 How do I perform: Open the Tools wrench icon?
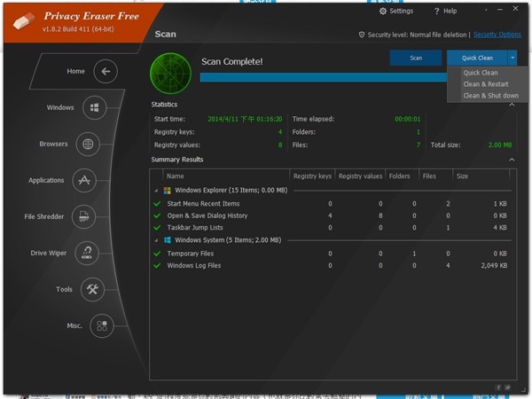92,289
